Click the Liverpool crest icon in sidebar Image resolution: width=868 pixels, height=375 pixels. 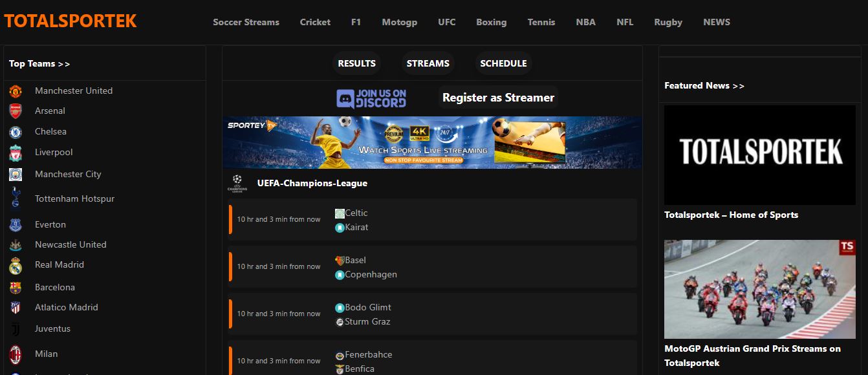(16, 153)
